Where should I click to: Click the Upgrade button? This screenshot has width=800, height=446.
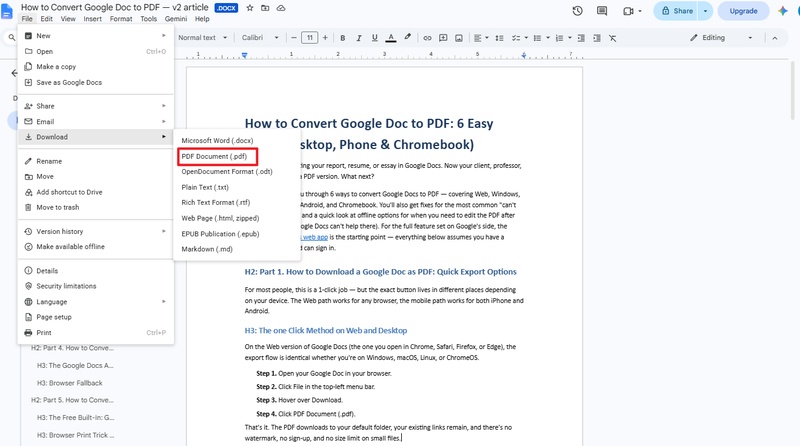tap(743, 11)
